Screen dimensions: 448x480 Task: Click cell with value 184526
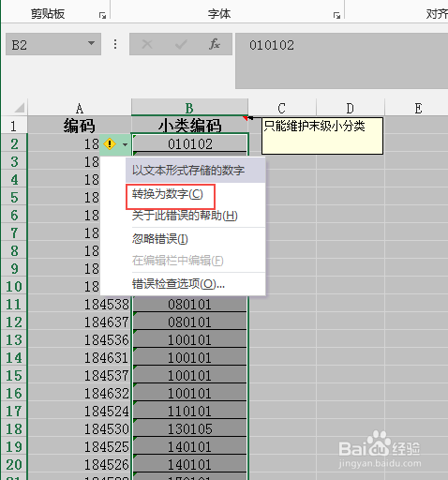80,465
